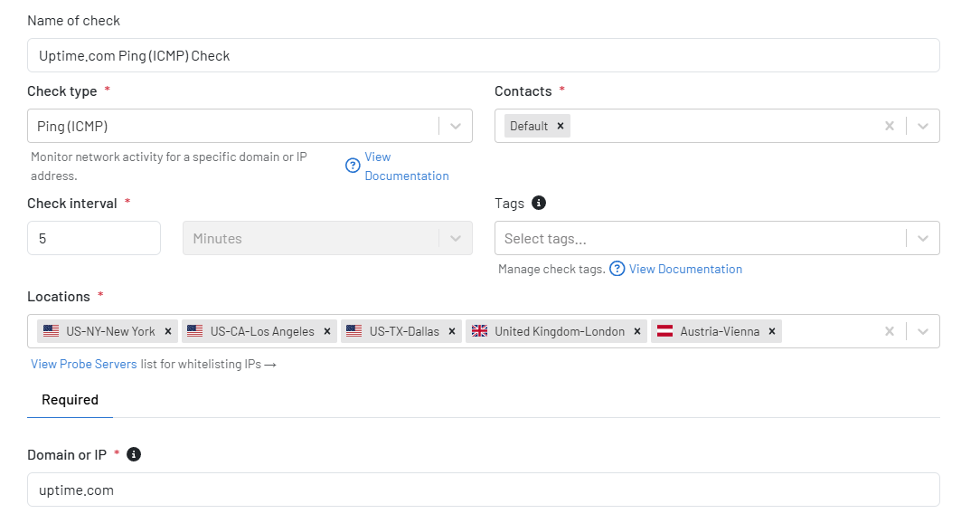Click the Domain or IP info icon
980x523 pixels.
[134, 454]
